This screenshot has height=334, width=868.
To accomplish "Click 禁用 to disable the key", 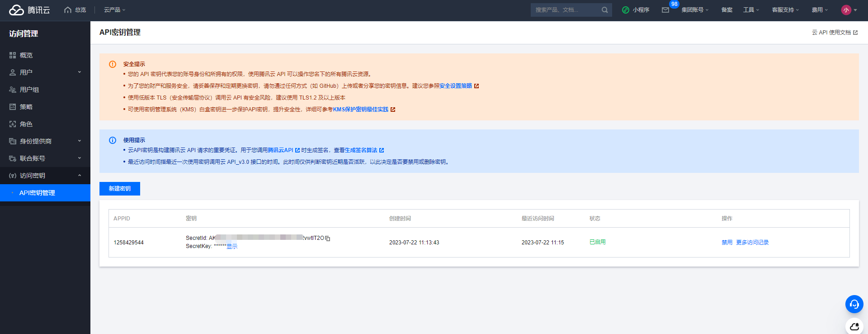I will tap(727, 243).
